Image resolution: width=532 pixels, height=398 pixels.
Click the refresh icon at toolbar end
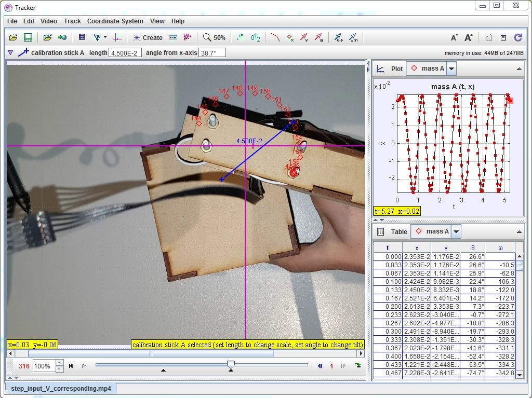click(518, 38)
